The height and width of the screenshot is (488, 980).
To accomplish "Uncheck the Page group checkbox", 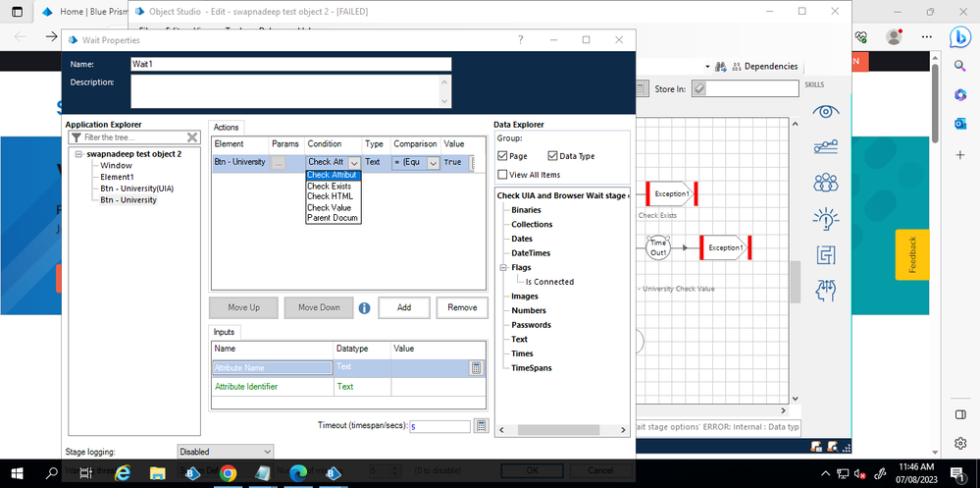I will [503, 156].
